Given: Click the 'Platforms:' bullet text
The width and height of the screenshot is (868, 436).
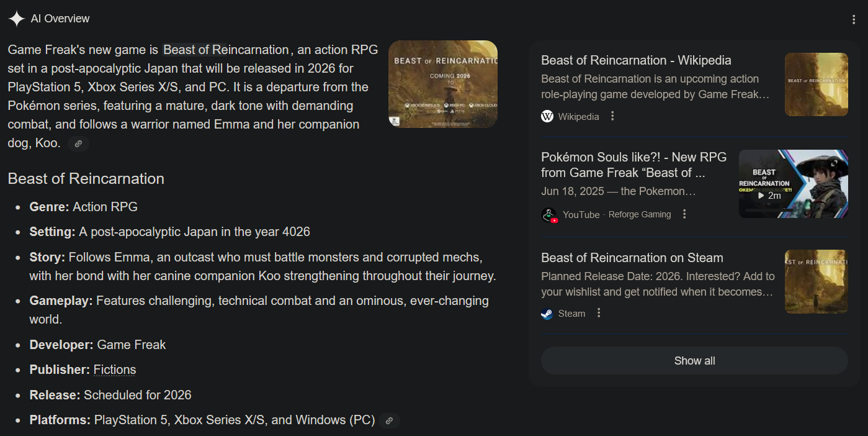Looking at the screenshot, I should [x=202, y=420].
